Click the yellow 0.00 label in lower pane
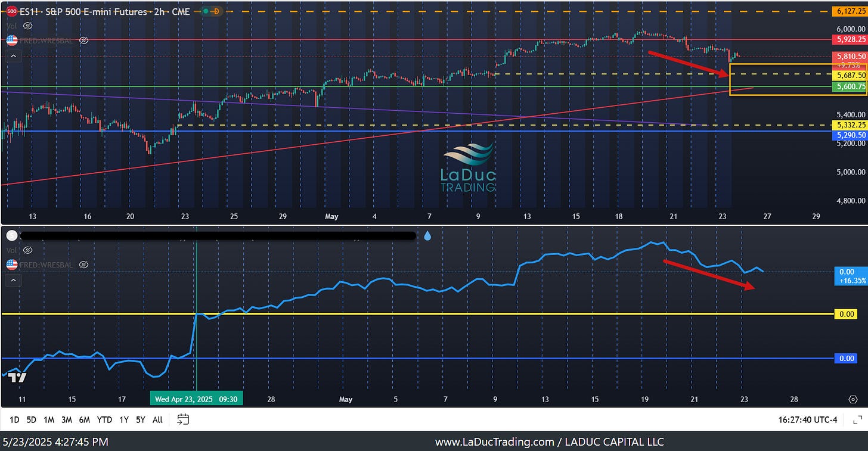 point(847,313)
